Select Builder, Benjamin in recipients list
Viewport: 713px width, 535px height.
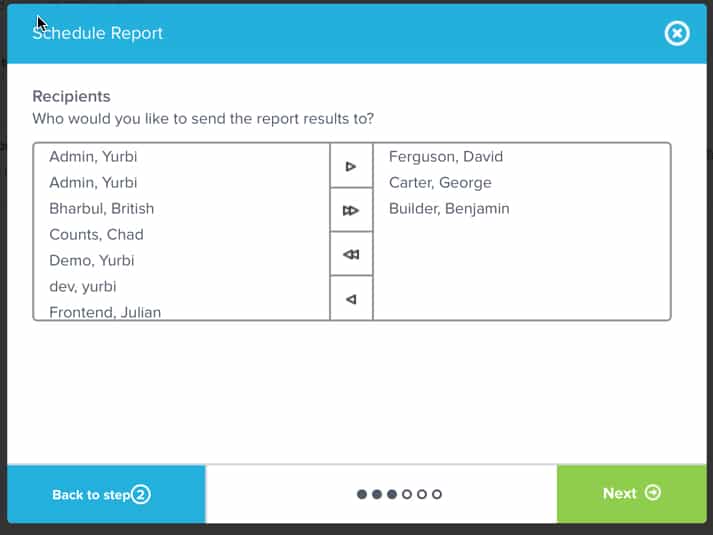click(x=449, y=209)
